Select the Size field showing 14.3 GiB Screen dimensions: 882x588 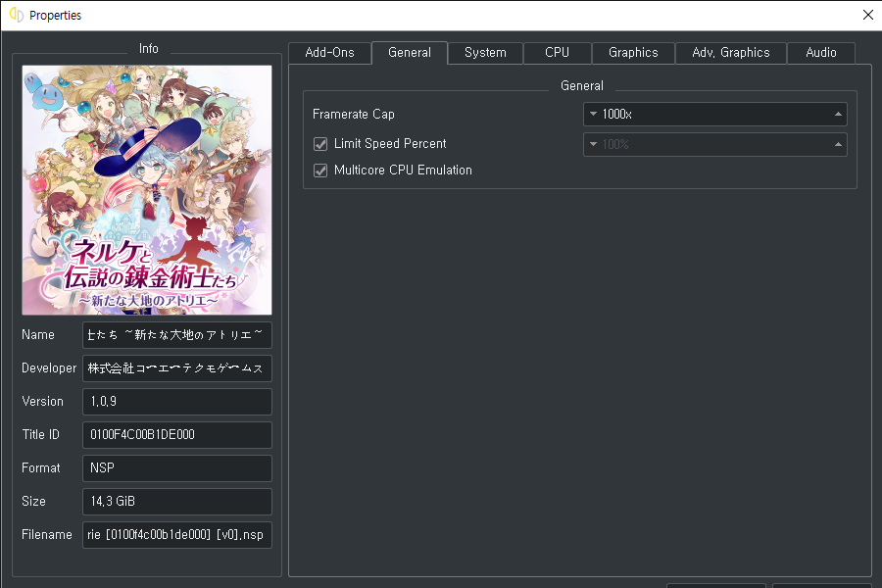tap(177, 502)
